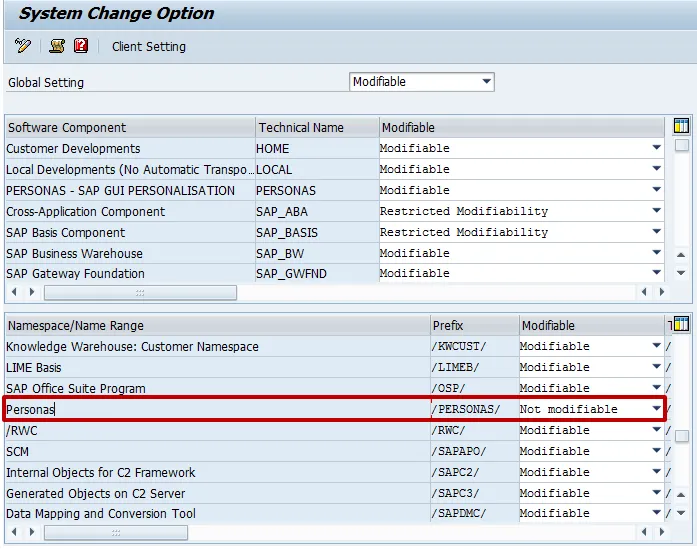Select the SAP Business Warehouse component cell

(129, 253)
